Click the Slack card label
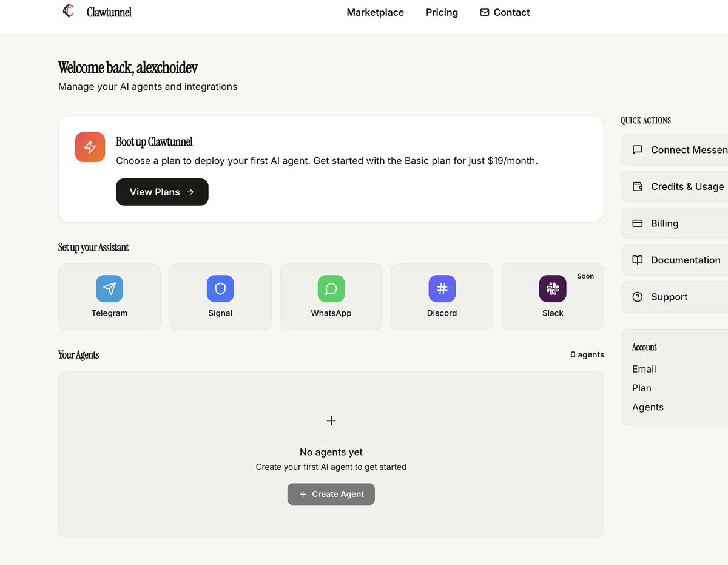The image size is (728, 565). pyautogui.click(x=553, y=313)
